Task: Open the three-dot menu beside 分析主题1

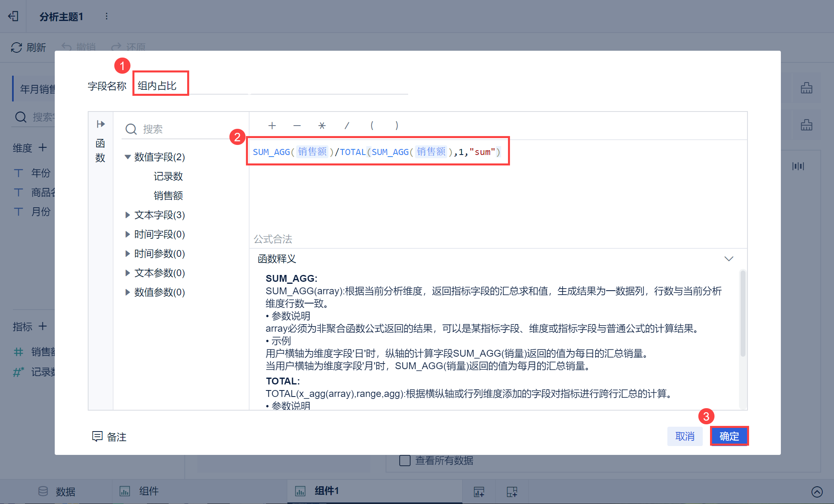Action: [x=106, y=16]
